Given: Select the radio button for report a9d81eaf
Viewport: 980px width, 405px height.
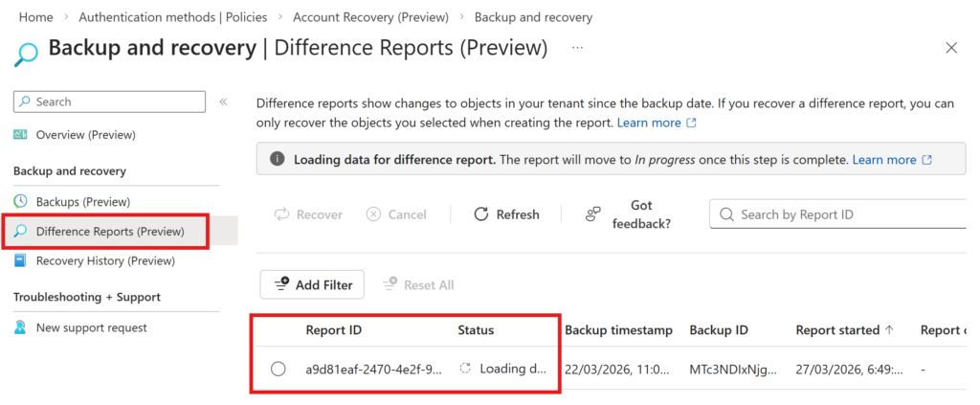Looking at the screenshot, I should click(278, 369).
